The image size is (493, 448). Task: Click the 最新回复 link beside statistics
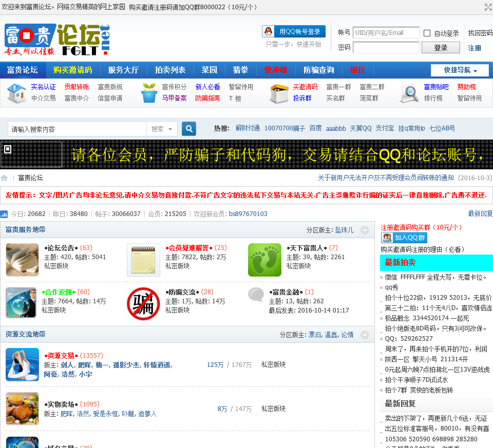pos(480,213)
